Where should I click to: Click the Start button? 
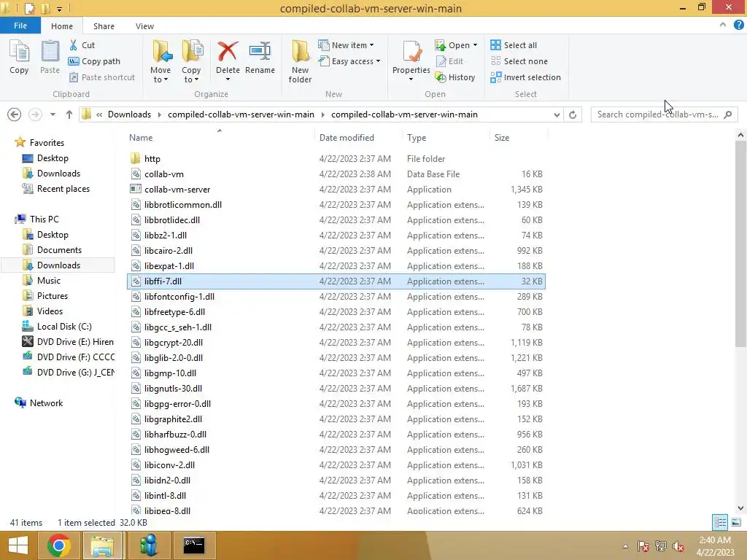coord(18,545)
